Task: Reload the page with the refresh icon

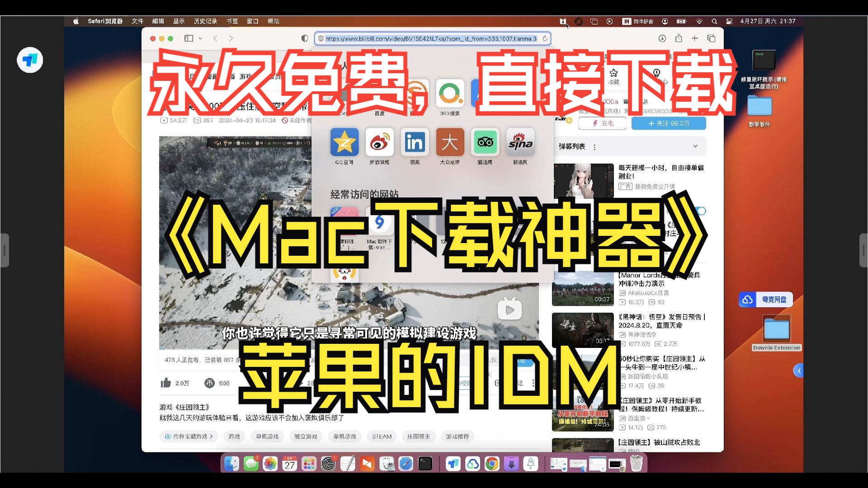Action: (x=545, y=38)
